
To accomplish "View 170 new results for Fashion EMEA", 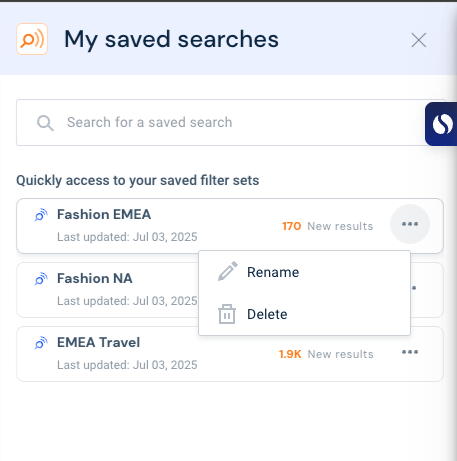I will coord(328,226).
